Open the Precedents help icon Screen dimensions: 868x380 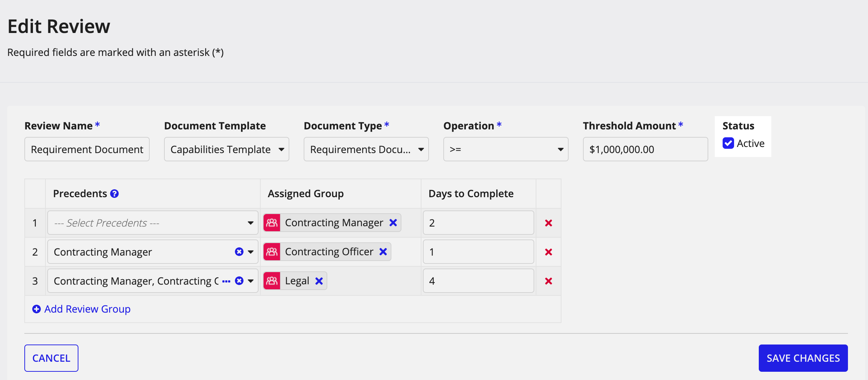(x=114, y=194)
